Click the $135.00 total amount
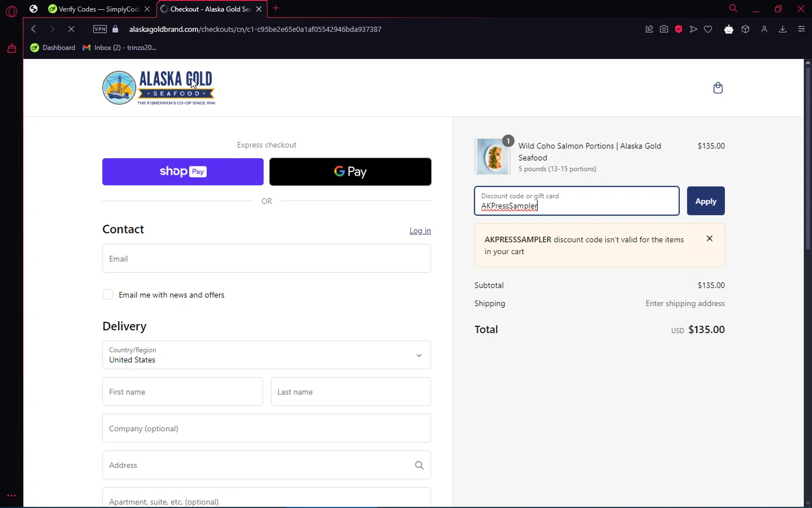812x508 pixels. click(x=706, y=329)
